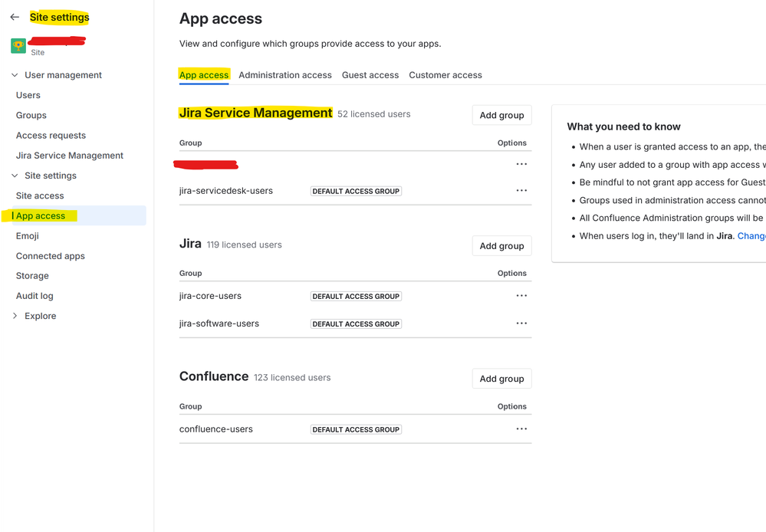Collapse the User management section

click(x=15, y=75)
